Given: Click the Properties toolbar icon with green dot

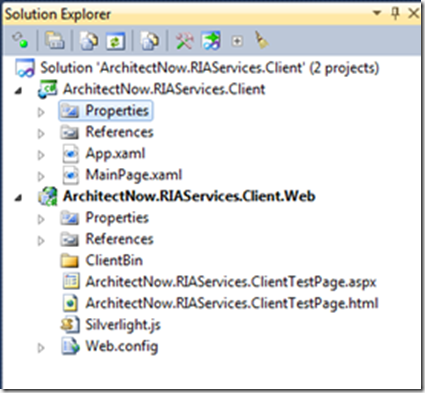Looking at the screenshot, I should [x=20, y=41].
